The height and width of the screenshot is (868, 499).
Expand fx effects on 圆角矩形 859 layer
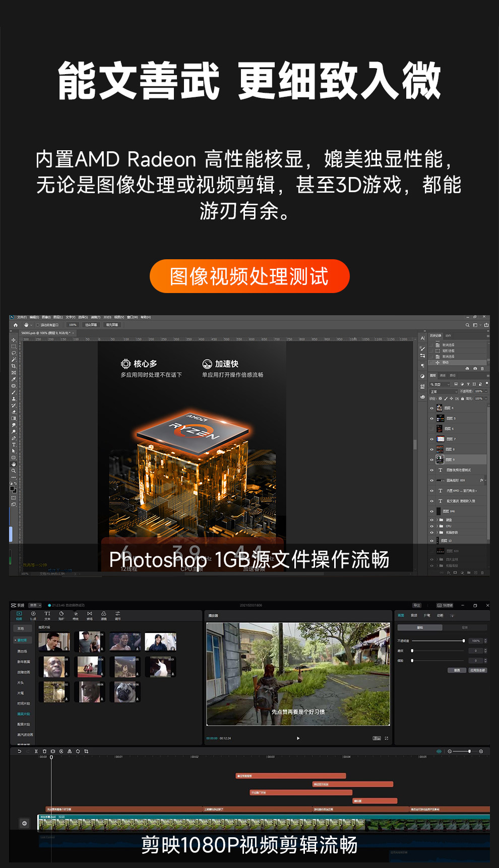coord(485,480)
